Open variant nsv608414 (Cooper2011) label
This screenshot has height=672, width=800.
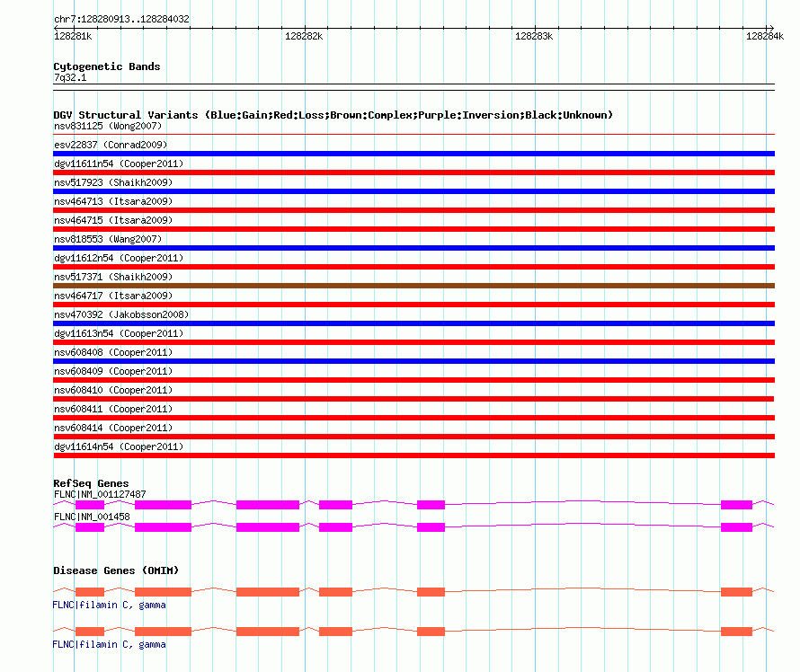tap(113, 428)
